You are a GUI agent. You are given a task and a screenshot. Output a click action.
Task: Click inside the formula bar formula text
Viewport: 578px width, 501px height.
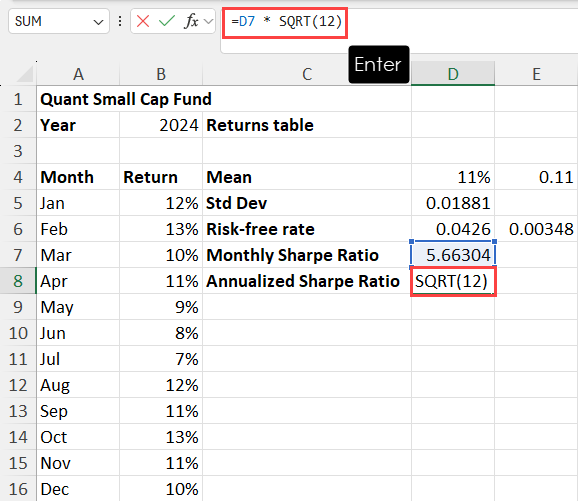tap(286, 21)
